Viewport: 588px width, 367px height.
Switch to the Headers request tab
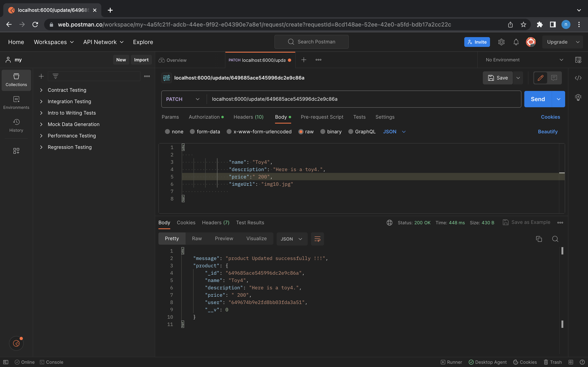pos(248,117)
